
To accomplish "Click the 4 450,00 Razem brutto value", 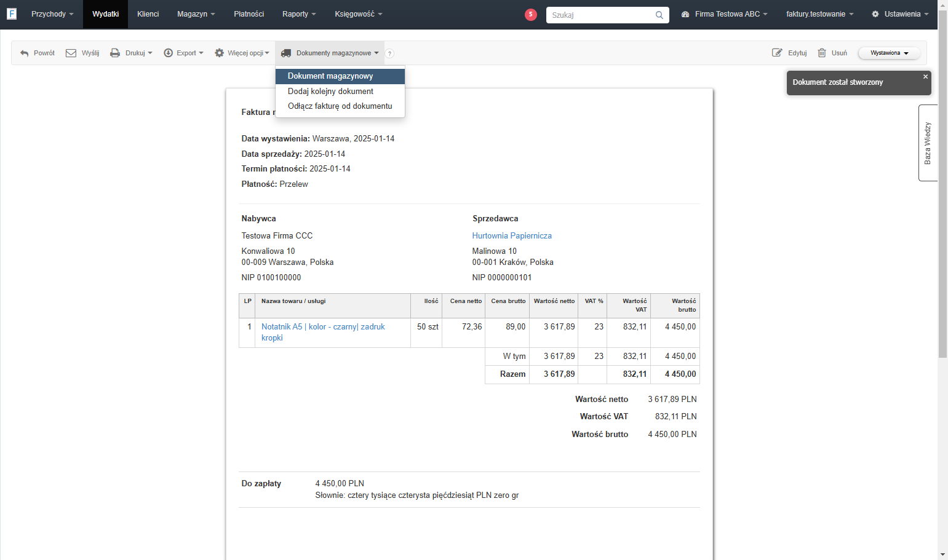I will (x=680, y=374).
